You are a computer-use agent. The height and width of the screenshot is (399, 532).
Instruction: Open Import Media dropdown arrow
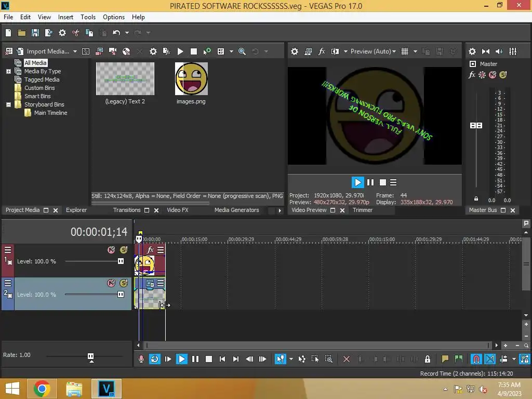75,51
